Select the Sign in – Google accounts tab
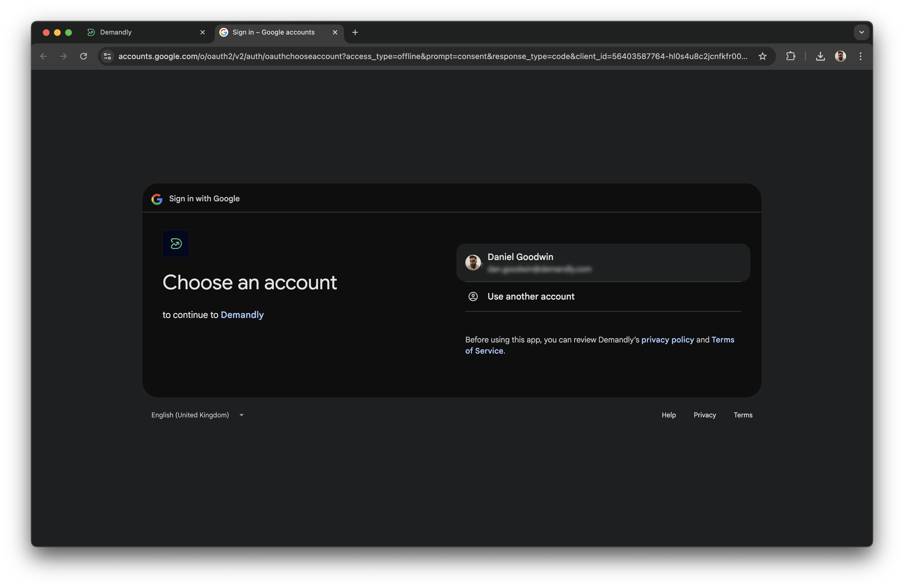 (x=274, y=32)
